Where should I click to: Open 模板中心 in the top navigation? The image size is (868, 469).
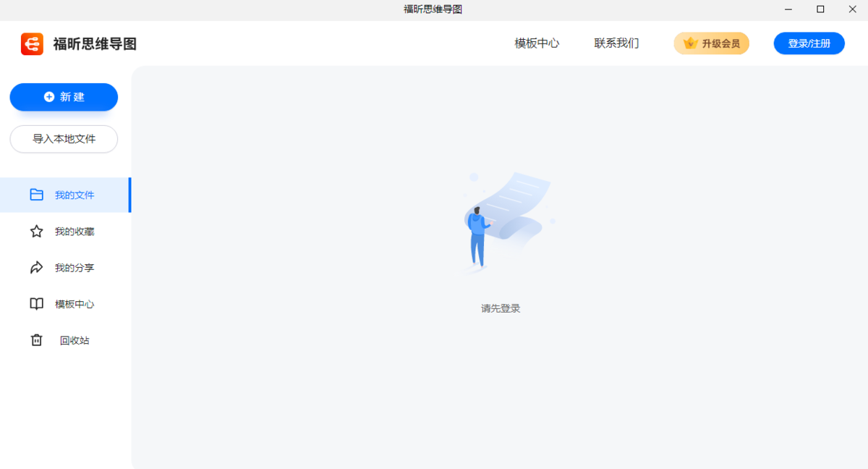coord(535,43)
